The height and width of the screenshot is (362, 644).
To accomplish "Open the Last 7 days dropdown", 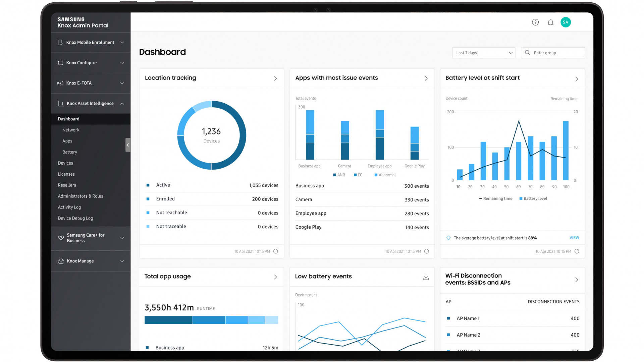I will [x=483, y=53].
